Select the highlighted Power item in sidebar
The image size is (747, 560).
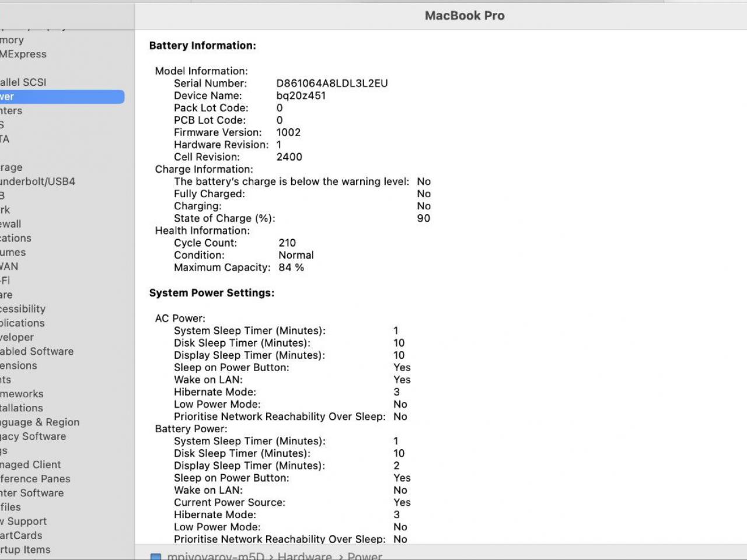62,97
